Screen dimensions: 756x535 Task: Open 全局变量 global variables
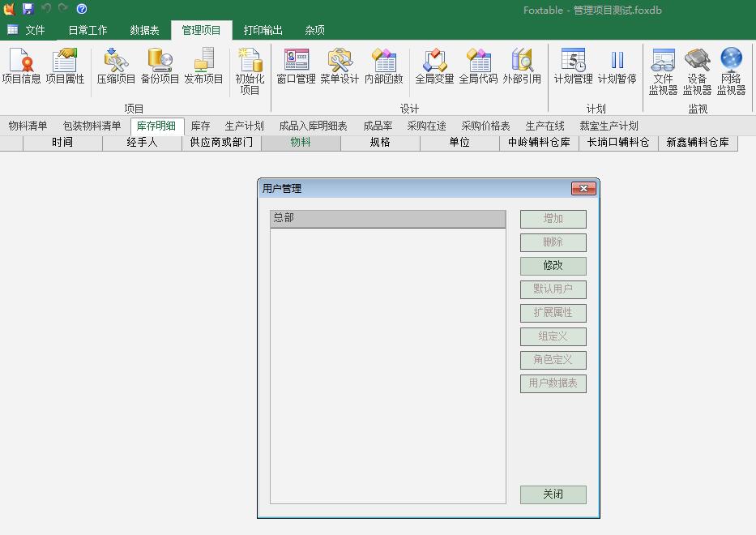[434, 66]
